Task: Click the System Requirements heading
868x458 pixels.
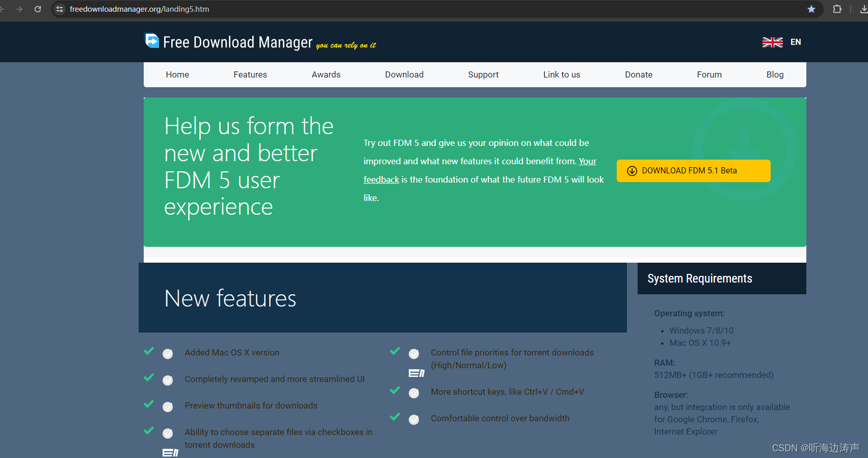Action: click(700, 278)
